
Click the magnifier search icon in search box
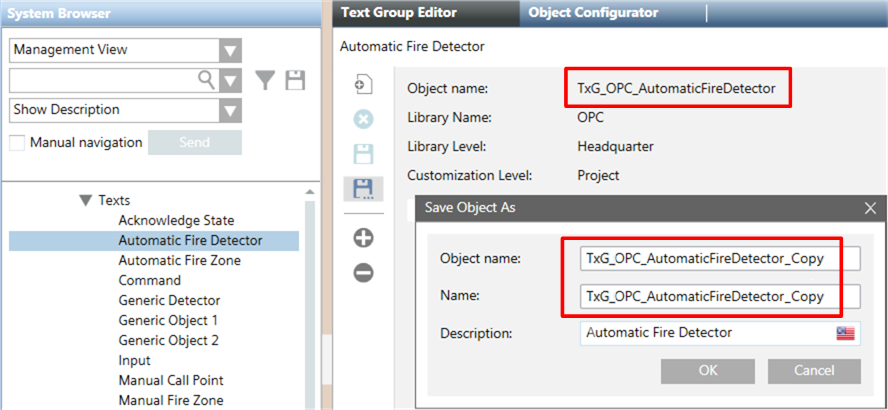(207, 80)
